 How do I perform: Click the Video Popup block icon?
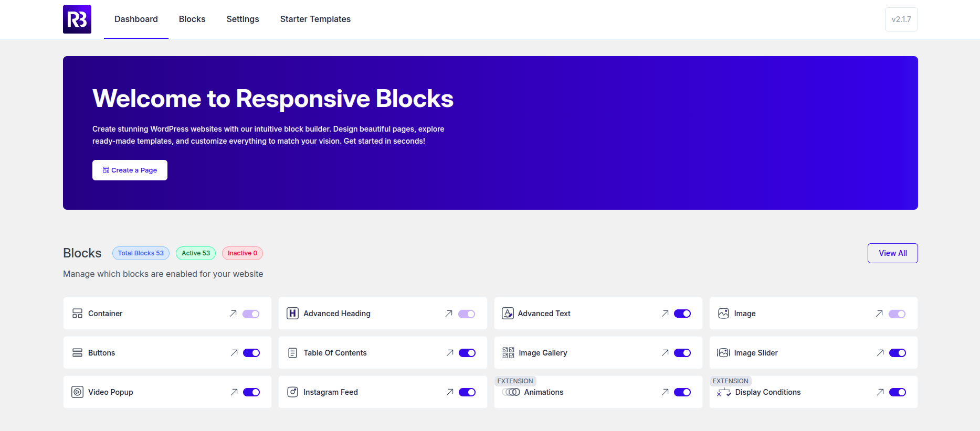coord(77,392)
